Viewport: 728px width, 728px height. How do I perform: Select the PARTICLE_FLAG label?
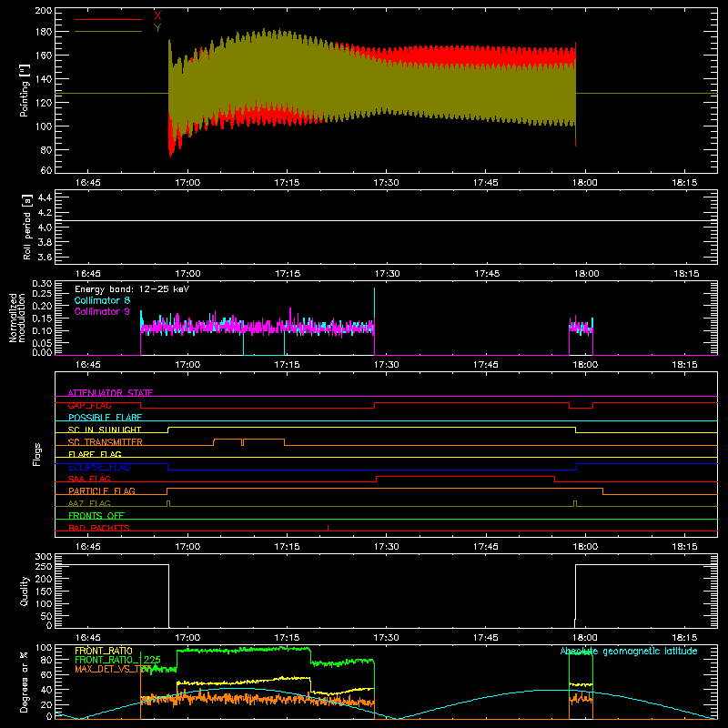(x=102, y=490)
